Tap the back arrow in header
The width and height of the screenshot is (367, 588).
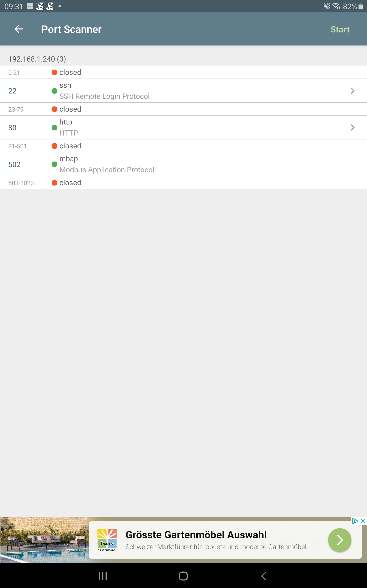[x=19, y=29]
